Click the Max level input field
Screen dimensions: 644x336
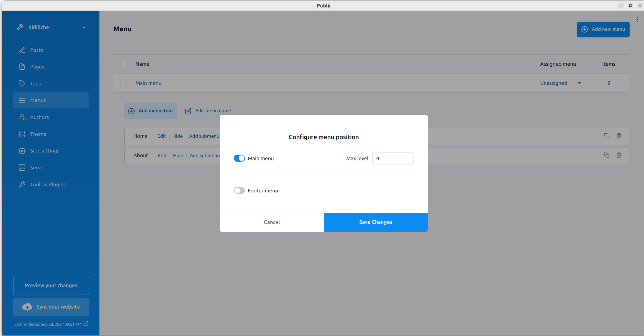[392, 159]
